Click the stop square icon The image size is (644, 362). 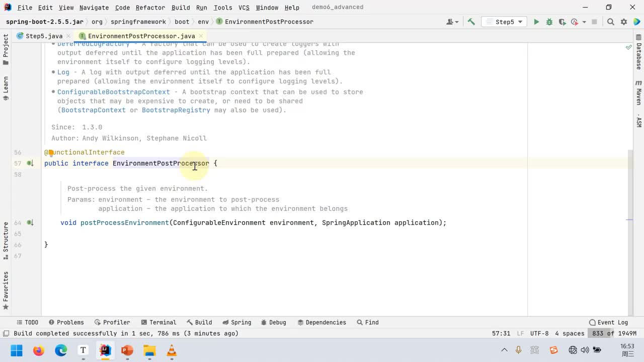pyautogui.click(x=594, y=22)
